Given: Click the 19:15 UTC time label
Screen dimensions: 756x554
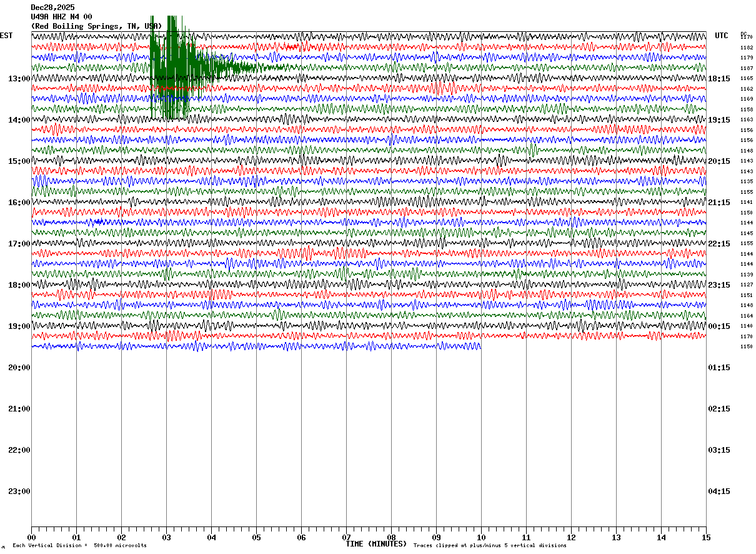Looking at the screenshot, I should [x=719, y=120].
